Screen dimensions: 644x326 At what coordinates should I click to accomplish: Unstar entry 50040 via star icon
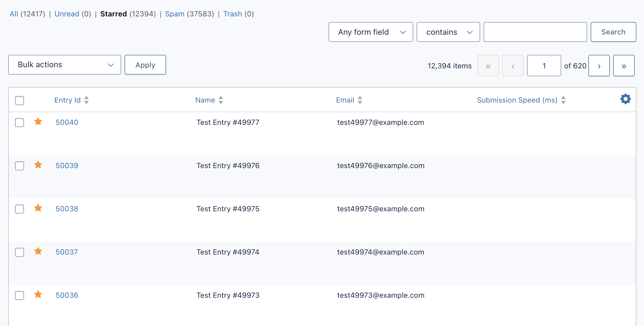click(38, 122)
